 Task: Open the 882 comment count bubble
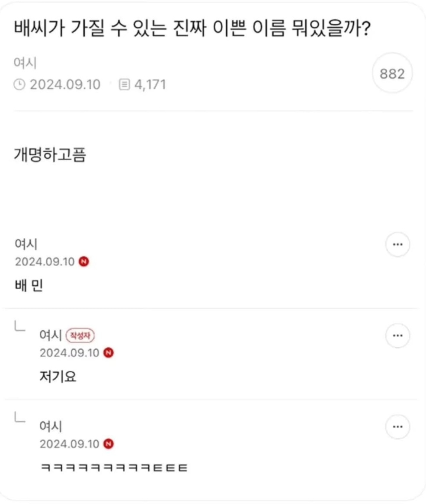click(392, 73)
